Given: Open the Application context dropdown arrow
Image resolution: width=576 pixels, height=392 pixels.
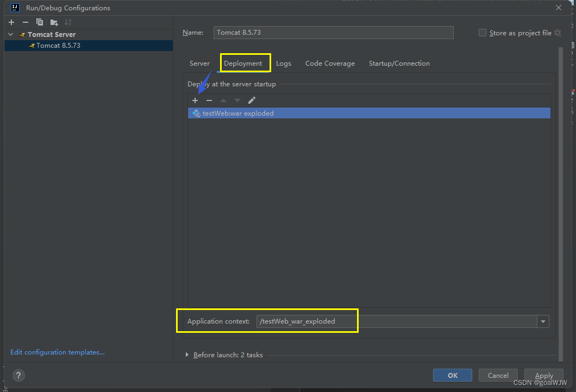Looking at the screenshot, I should point(543,321).
